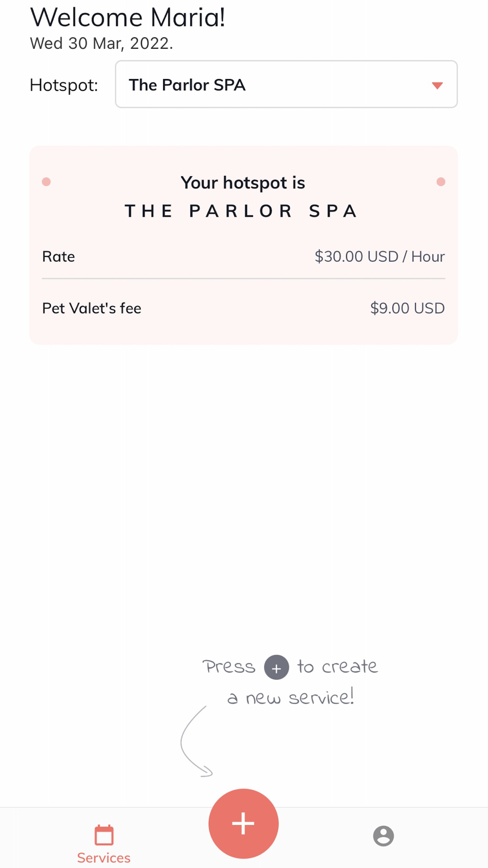Click the right pink dot on card
The width and height of the screenshot is (488, 868).
(441, 182)
